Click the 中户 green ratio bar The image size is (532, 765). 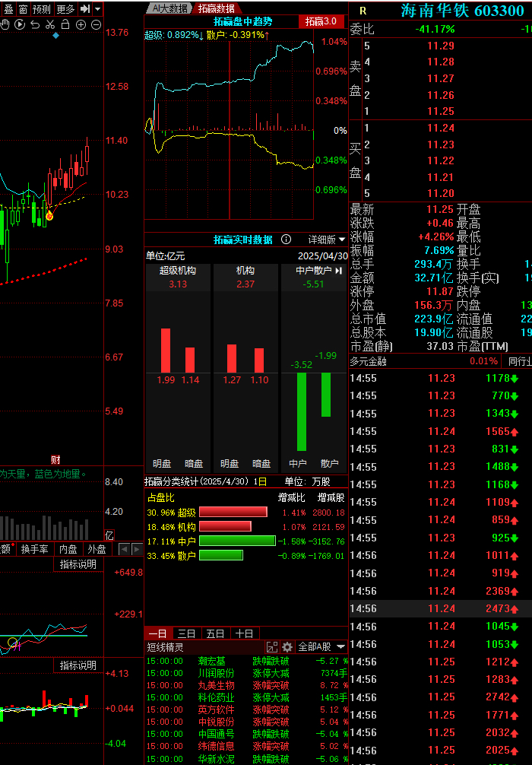click(237, 541)
